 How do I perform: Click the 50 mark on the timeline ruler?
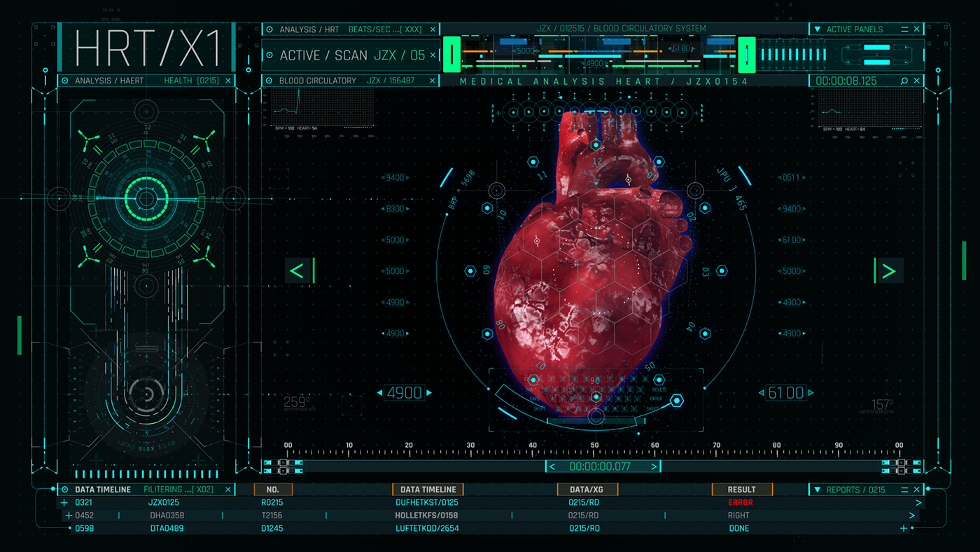tap(594, 446)
